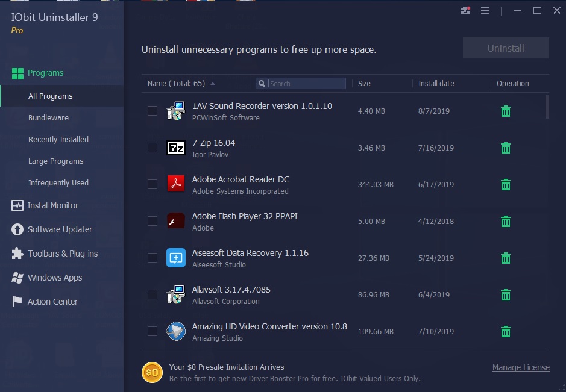Image resolution: width=566 pixels, height=392 pixels.
Task: Select Amazing HD Video Converter checkbox
Action: tap(153, 331)
